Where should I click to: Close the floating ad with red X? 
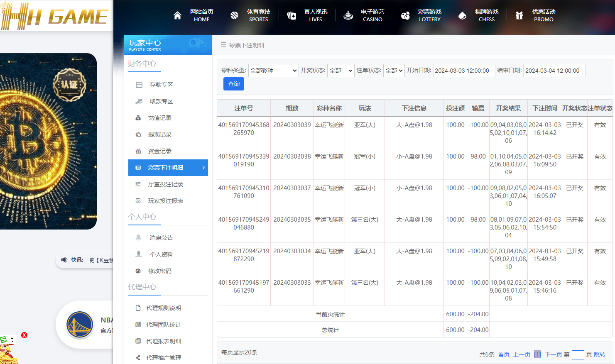coord(25,335)
